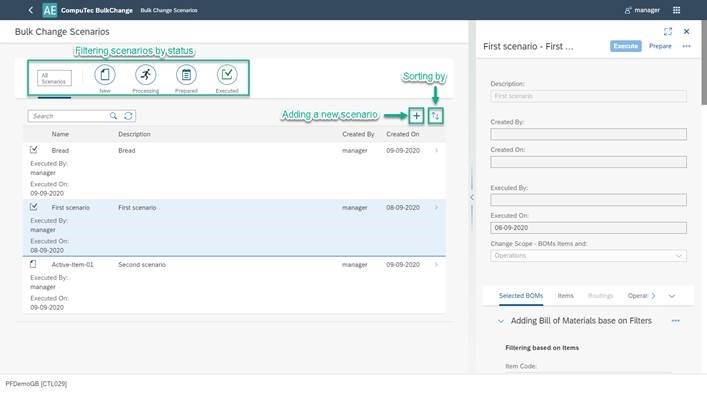Show next tabs with right arrow
Viewport: 707px width, 394px height.
(653, 296)
